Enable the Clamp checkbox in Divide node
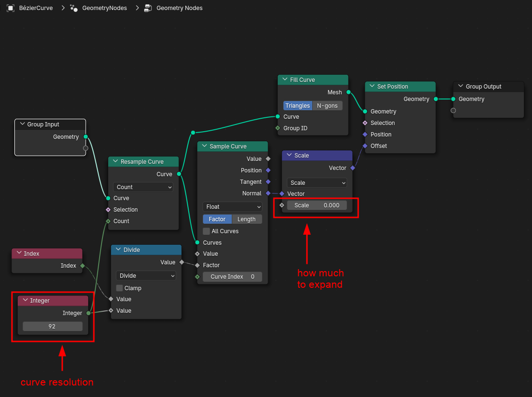Viewport: 532px width, 397px height. (120, 288)
